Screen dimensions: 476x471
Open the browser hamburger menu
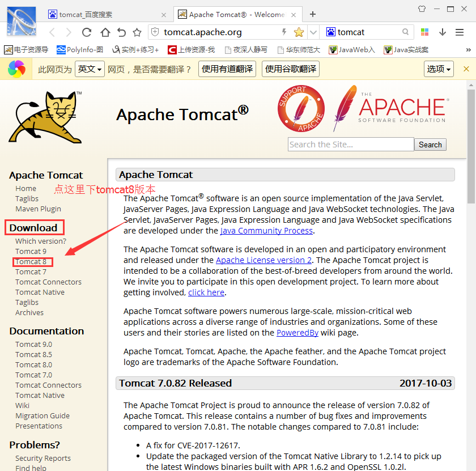(460, 32)
